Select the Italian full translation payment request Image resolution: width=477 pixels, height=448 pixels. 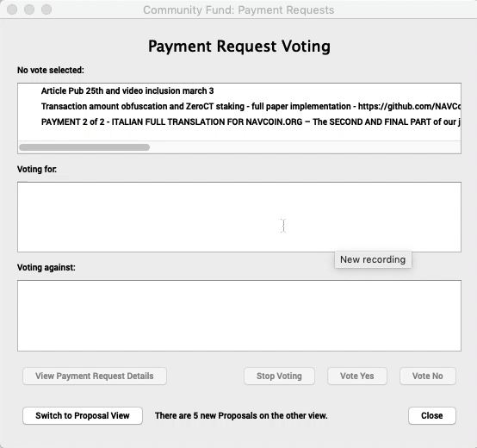click(x=239, y=121)
